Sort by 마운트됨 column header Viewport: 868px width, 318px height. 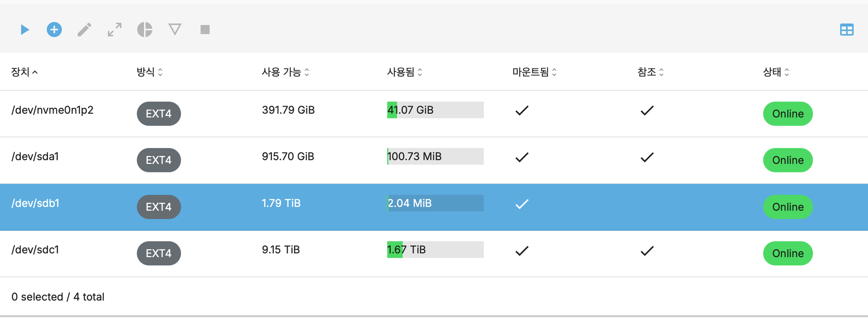(x=534, y=72)
